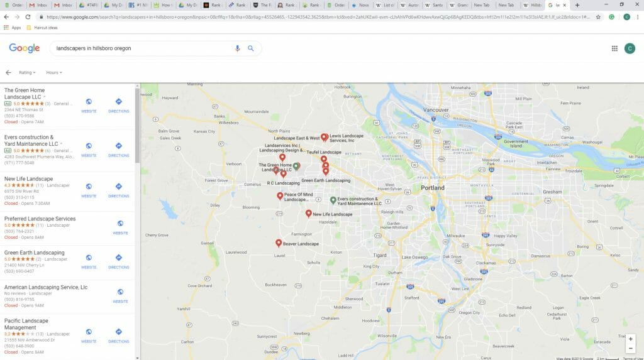
Task: Expand the Hours filter dropdown
Action: [54, 73]
